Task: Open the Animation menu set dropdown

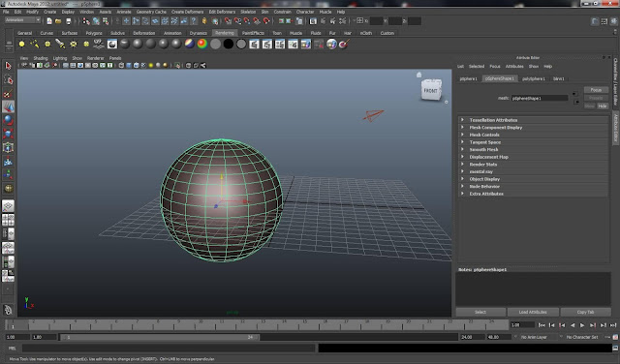Action: click(x=22, y=20)
